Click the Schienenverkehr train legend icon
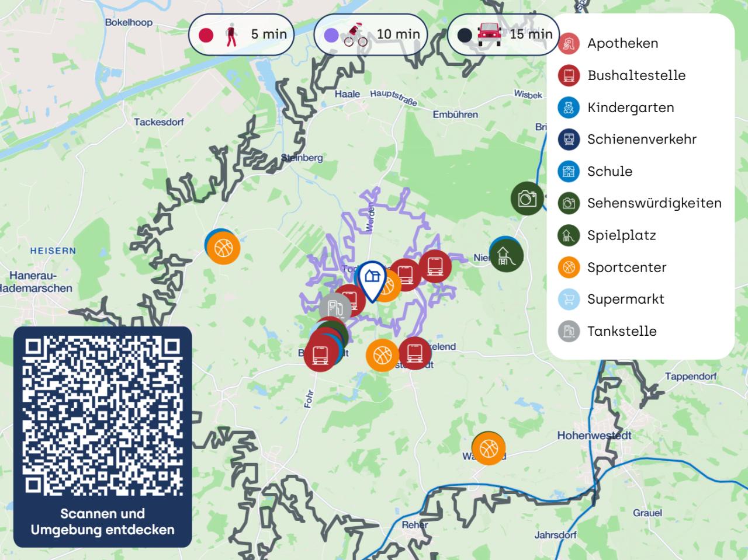Viewport: 748px width, 560px height. click(567, 139)
